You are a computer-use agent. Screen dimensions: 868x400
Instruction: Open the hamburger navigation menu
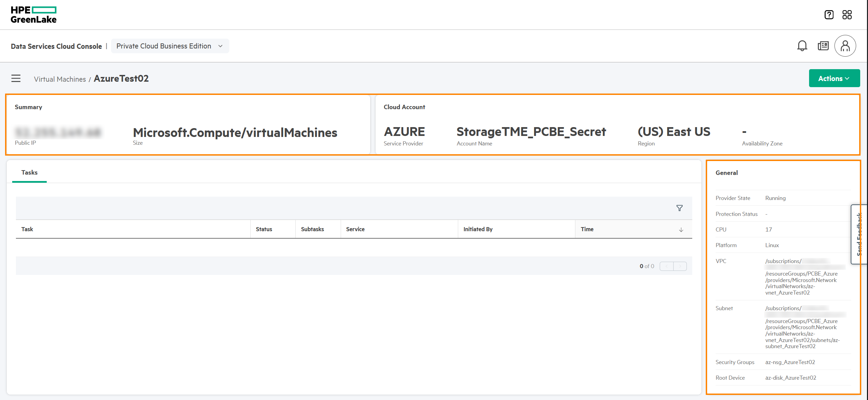pos(16,79)
